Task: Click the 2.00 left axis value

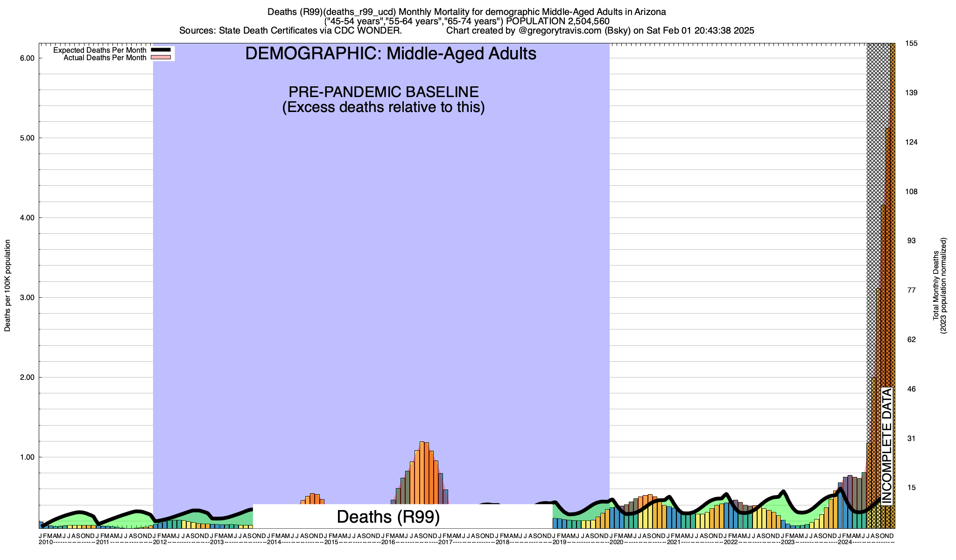Action: click(x=28, y=378)
